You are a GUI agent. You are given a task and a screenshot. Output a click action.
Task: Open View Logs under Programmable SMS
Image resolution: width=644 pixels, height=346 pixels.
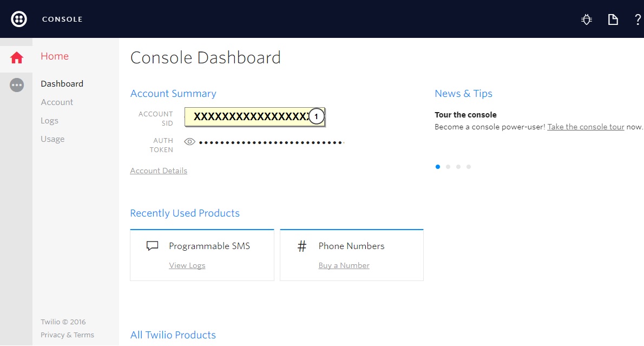click(x=187, y=265)
